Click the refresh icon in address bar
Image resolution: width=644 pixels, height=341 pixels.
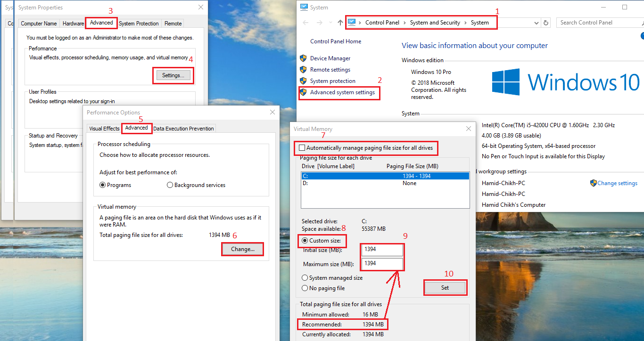point(546,23)
